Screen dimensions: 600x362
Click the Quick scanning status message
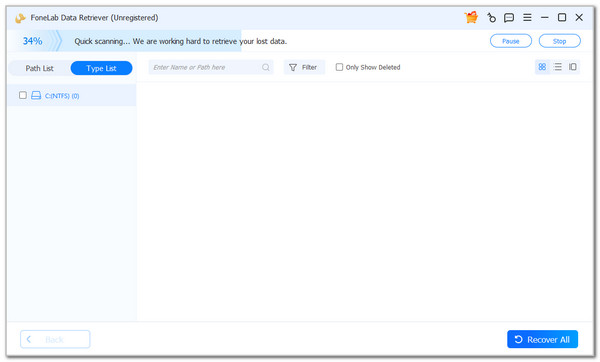pyautogui.click(x=180, y=41)
